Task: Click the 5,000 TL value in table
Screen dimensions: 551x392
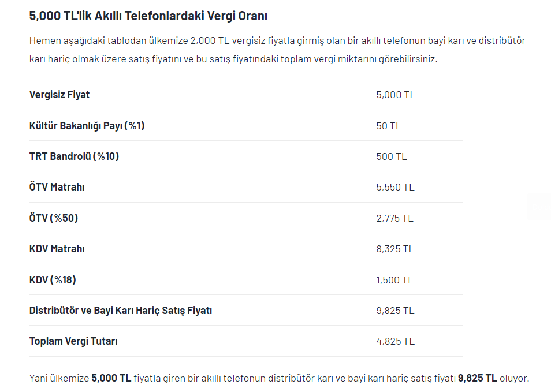Action: (396, 95)
